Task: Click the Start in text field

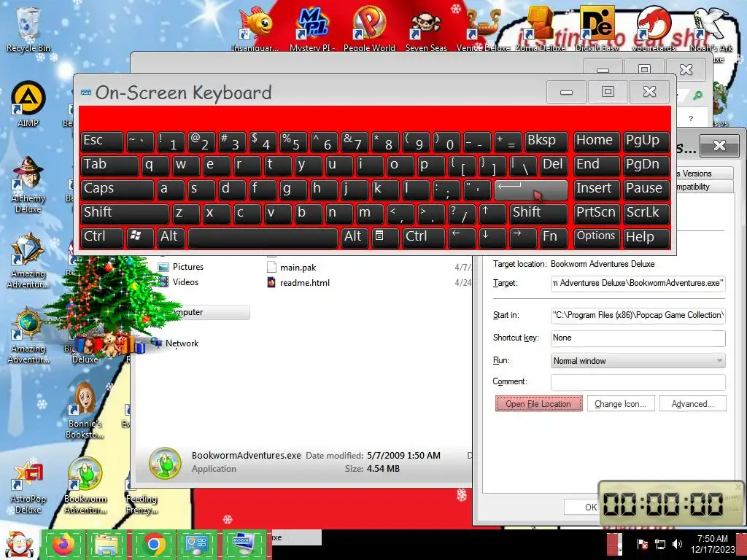Action: (638, 315)
